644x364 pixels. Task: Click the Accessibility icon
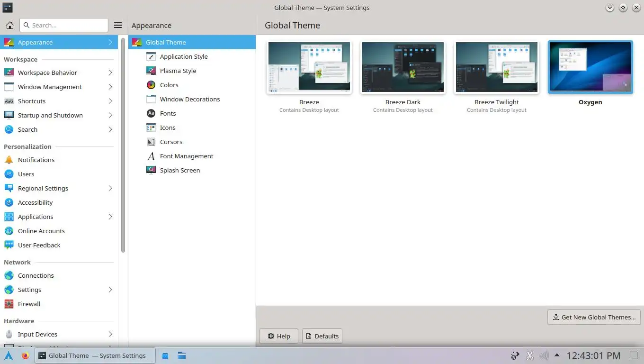tap(9, 202)
